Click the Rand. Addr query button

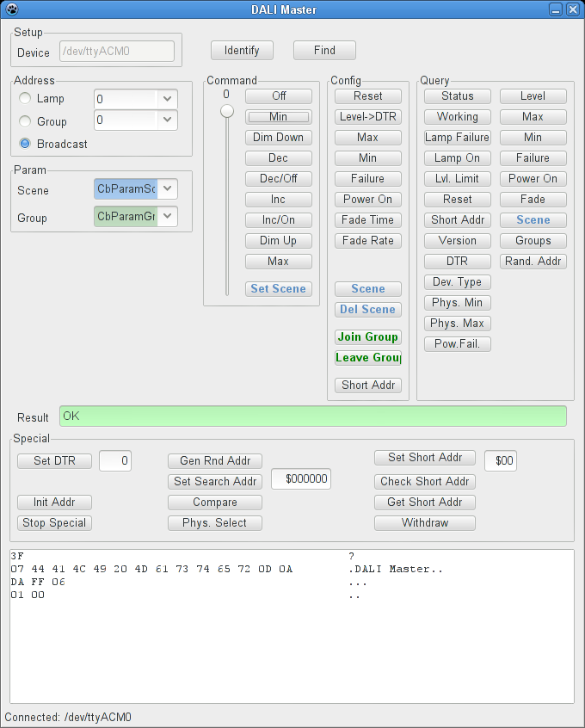click(533, 262)
